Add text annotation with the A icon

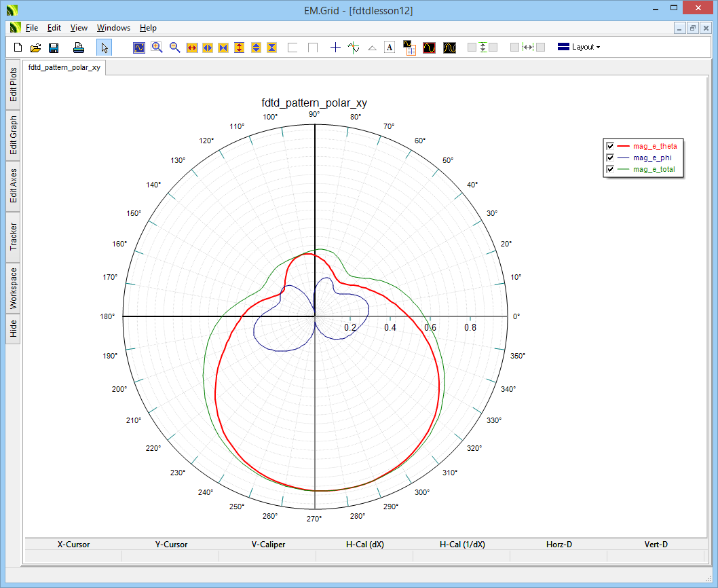pyautogui.click(x=390, y=48)
